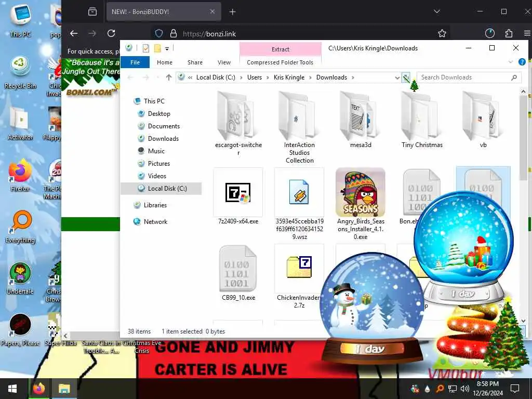
Task: Go up one folder level arrow
Action: coord(169,77)
